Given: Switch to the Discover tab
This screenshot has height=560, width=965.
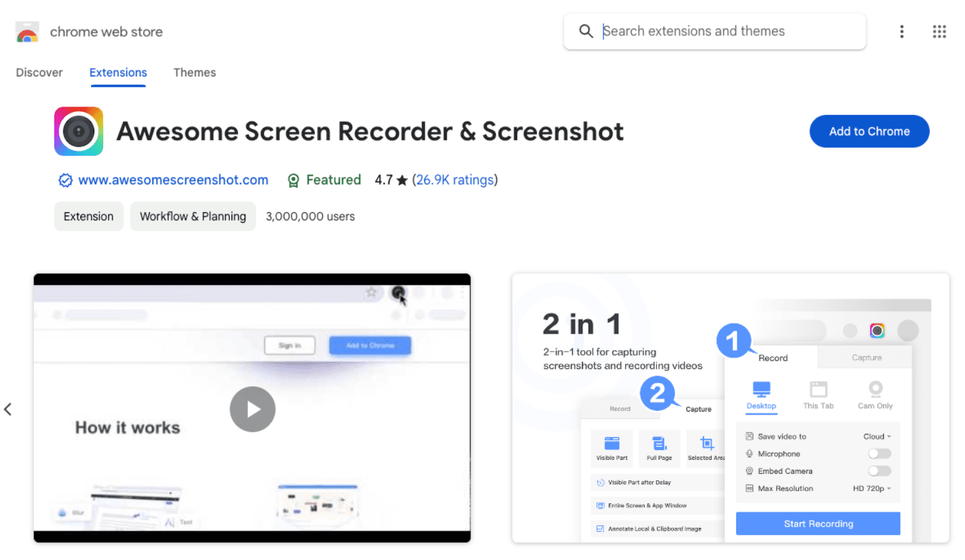Looking at the screenshot, I should (39, 73).
